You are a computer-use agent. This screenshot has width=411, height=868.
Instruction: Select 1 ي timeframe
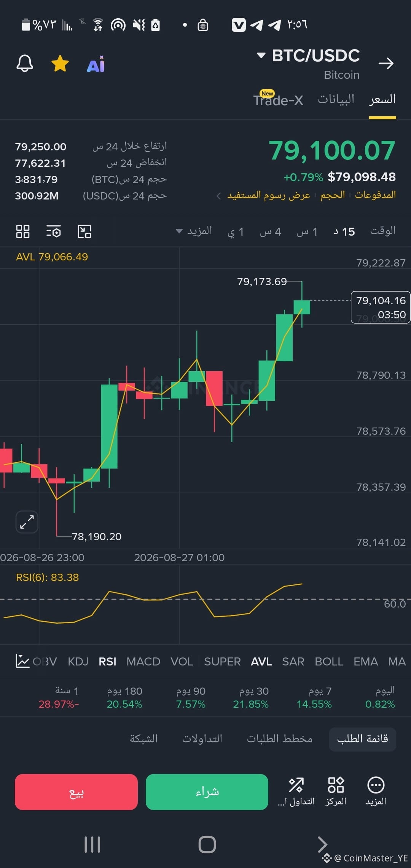coord(236,231)
